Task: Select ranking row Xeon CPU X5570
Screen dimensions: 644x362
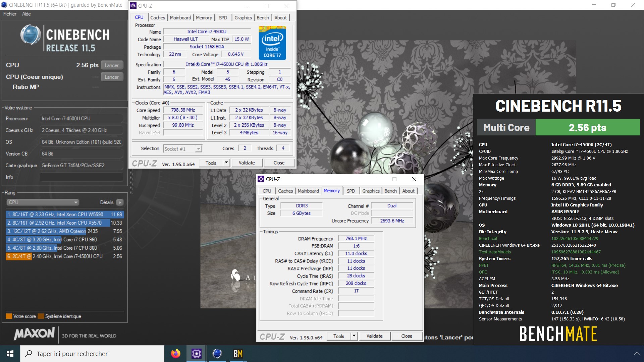Action: (65, 223)
